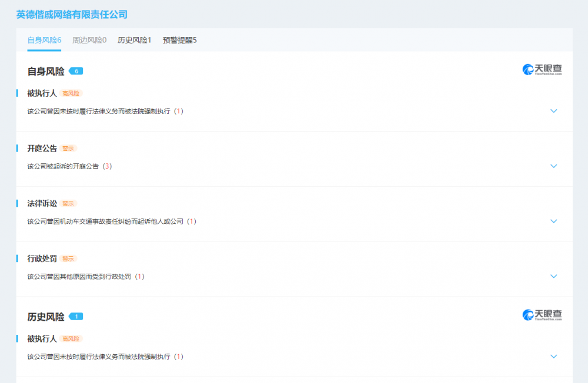Click the 天眼查 logo in 历史风险 section
588x383 pixels.
(x=542, y=315)
